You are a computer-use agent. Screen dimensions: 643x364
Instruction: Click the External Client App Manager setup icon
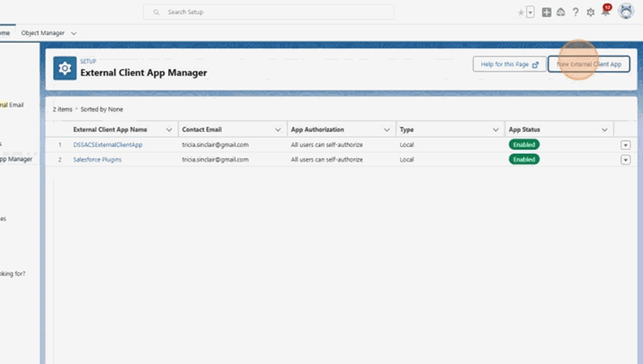(64, 68)
